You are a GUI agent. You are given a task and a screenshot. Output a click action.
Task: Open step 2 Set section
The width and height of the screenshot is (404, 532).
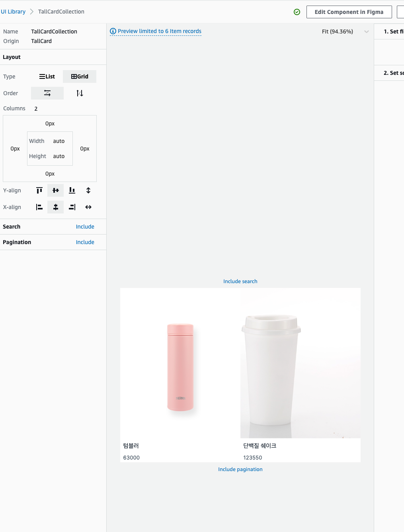tap(389, 73)
